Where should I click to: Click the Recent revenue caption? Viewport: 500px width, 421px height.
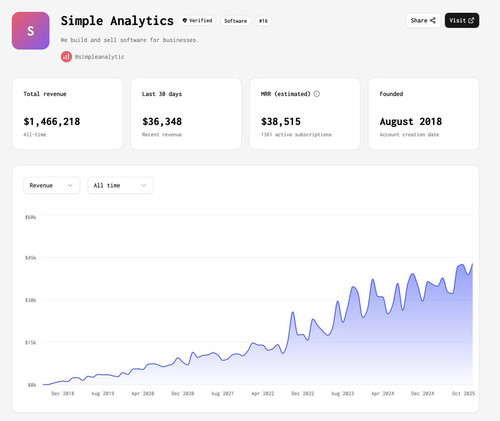pyautogui.click(x=162, y=134)
